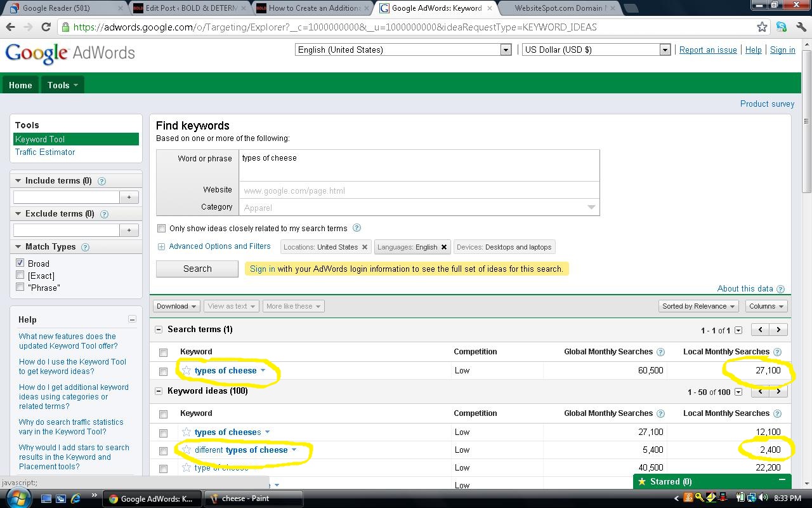The image size is (812, 508).
Task: Click the Website input field
Action: [419, 190]
